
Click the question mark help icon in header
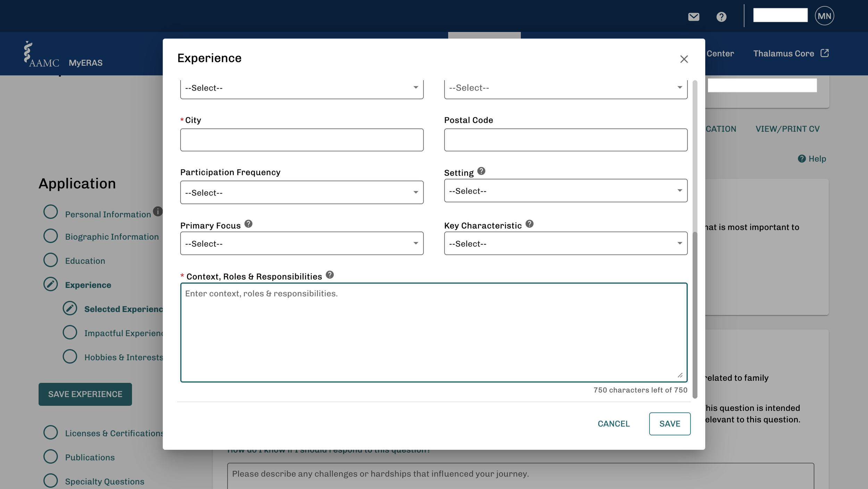click(x=721, y=17)
